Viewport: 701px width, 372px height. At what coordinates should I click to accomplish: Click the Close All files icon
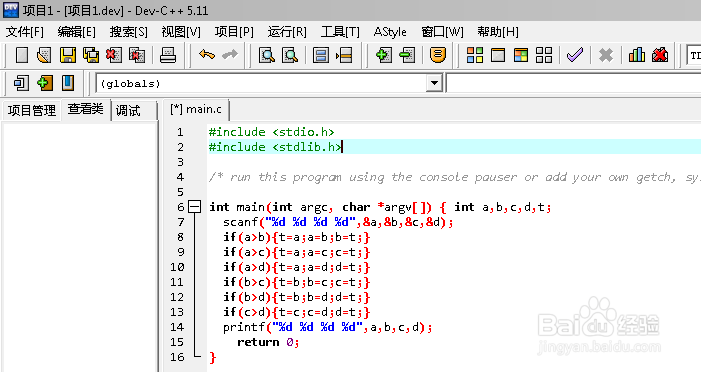137,55
